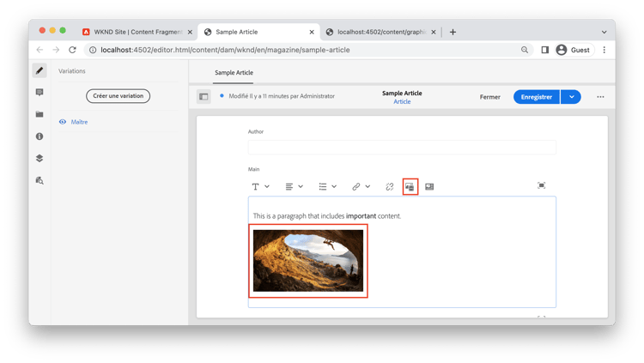
Task: Select the climbing cave image in editor
Action: click(x=308, y=261)
